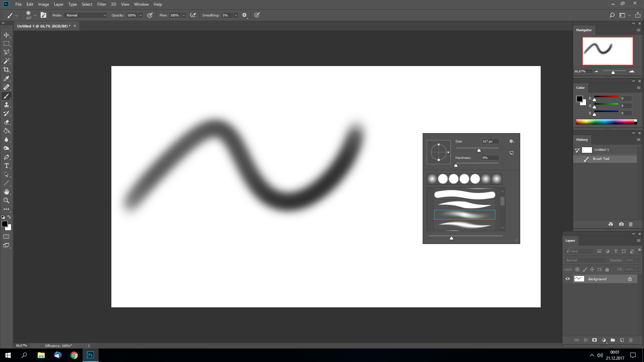
Task: Hide the Background layer visibility
Action: 568,279
